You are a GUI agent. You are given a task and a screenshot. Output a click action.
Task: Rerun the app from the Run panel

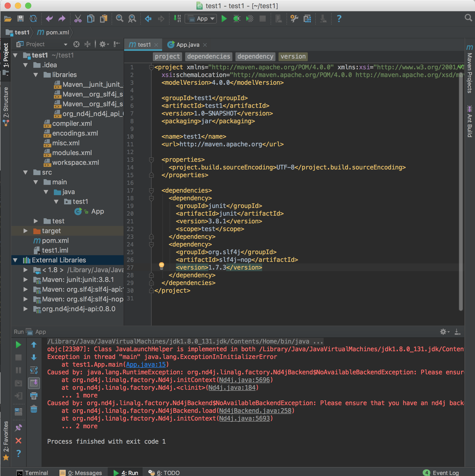point(18,345)
